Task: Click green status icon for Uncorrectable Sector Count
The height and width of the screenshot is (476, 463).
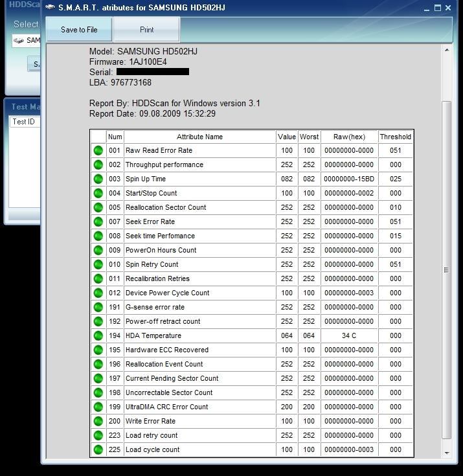Action: click(x=98, y=393)
